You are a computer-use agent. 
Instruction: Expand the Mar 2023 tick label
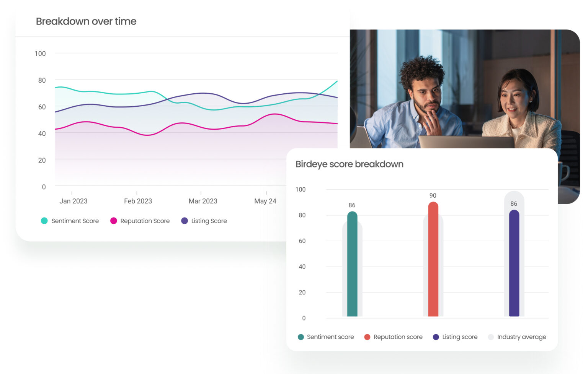tap(203, 201)
